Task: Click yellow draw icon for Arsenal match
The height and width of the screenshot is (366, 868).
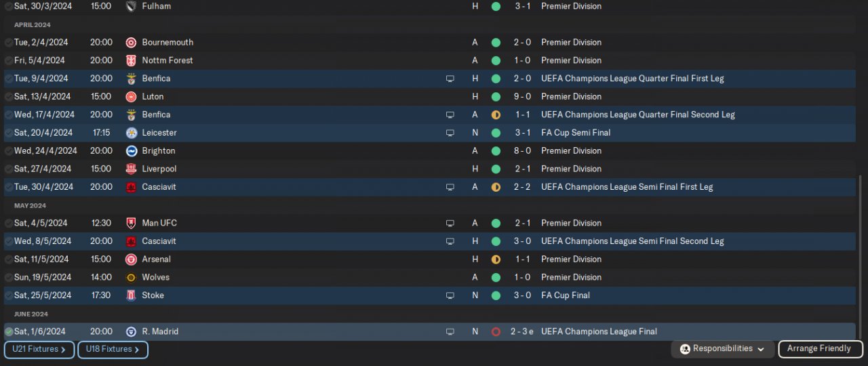Action: tap(496, 259)
